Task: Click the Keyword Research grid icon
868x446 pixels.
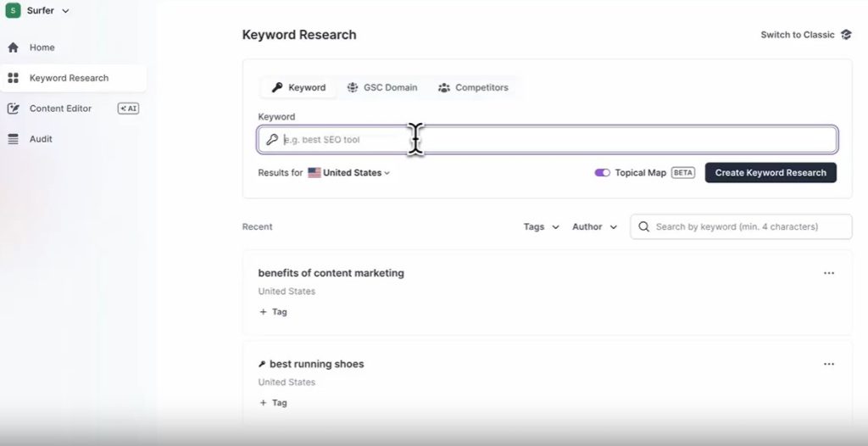Action: (14, 78)
